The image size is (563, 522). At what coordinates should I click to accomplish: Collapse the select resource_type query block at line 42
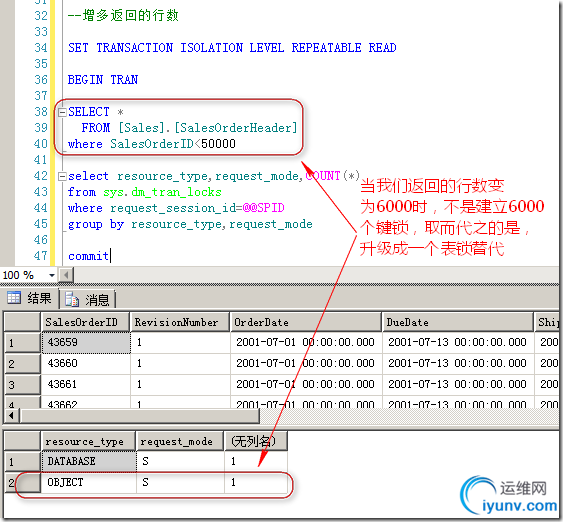point(62,176)
